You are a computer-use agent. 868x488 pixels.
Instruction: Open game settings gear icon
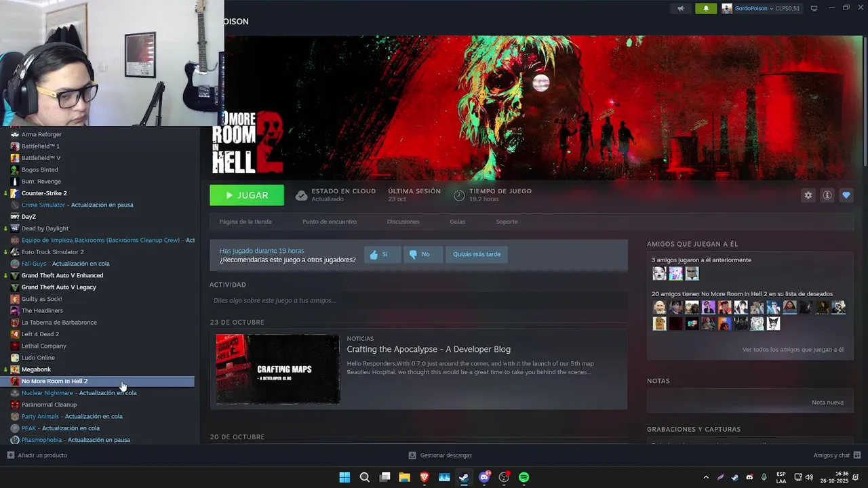(x=808, y=195)
